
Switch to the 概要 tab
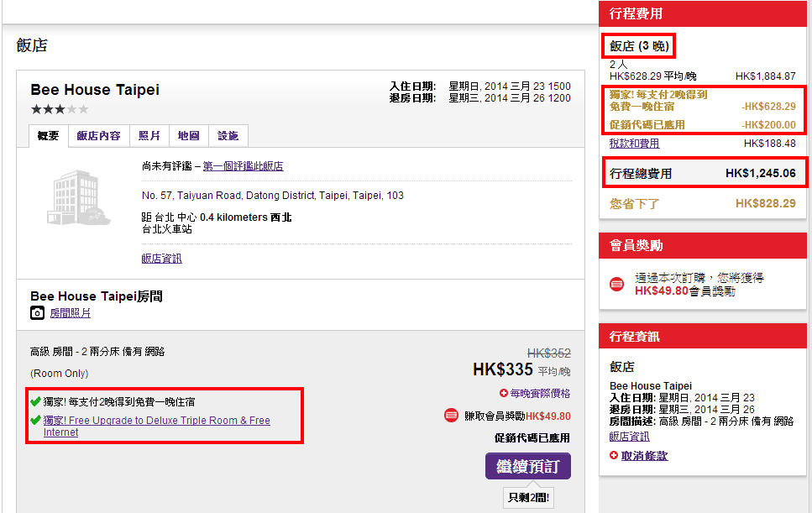pos(48,136)
